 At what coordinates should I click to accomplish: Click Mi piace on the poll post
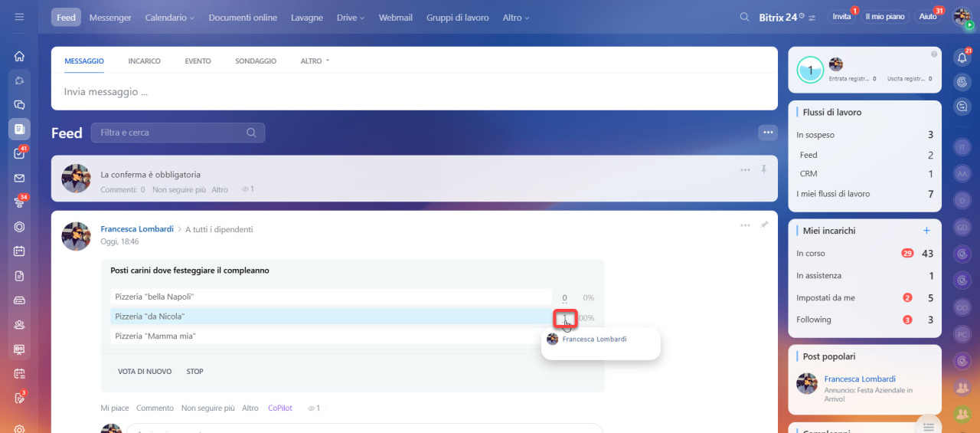(x=115, y=408)
